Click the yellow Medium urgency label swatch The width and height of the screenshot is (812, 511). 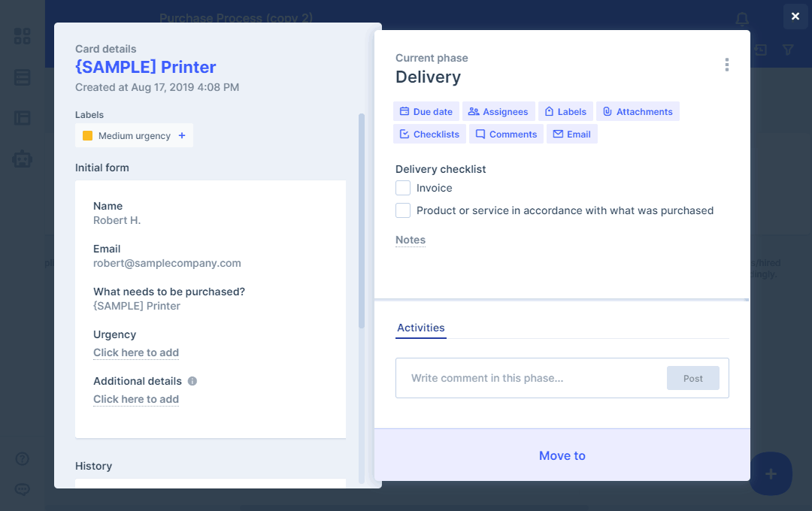[x=87, y=136]
